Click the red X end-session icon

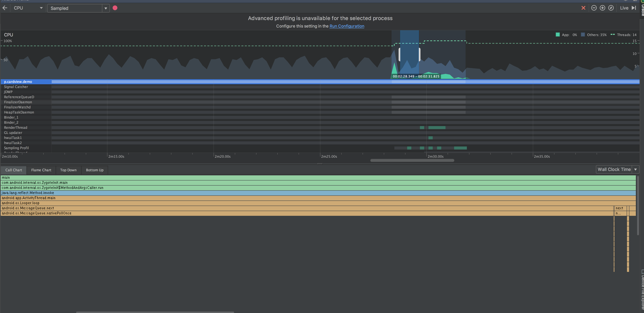point(583,8)
